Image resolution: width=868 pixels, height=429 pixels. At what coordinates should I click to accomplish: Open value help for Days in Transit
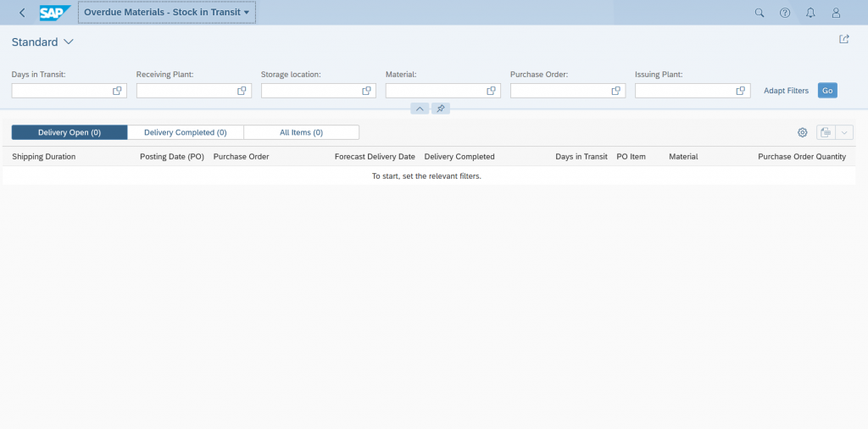point(117,91)
